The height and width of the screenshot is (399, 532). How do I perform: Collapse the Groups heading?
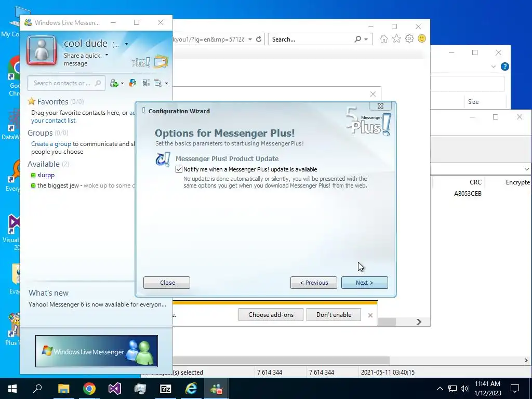pyautogui.click(x=40, y=132)
